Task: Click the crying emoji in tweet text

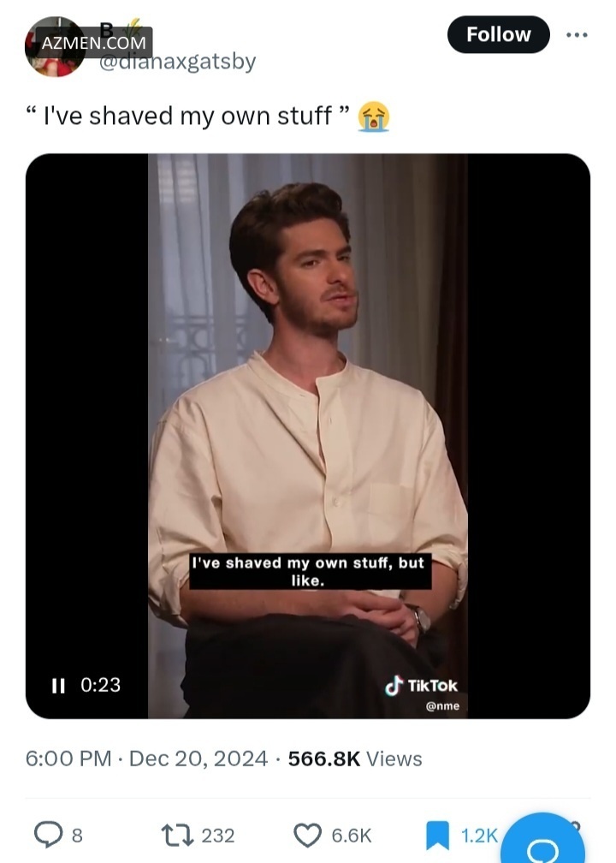Action: point(373,116)
